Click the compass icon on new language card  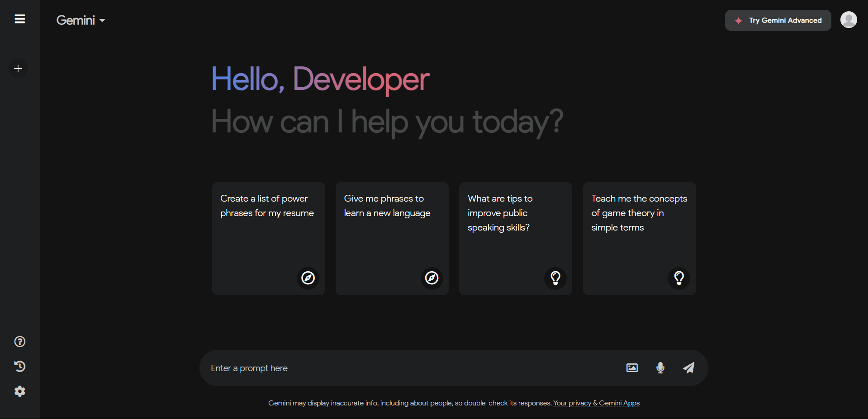(432, 278)
